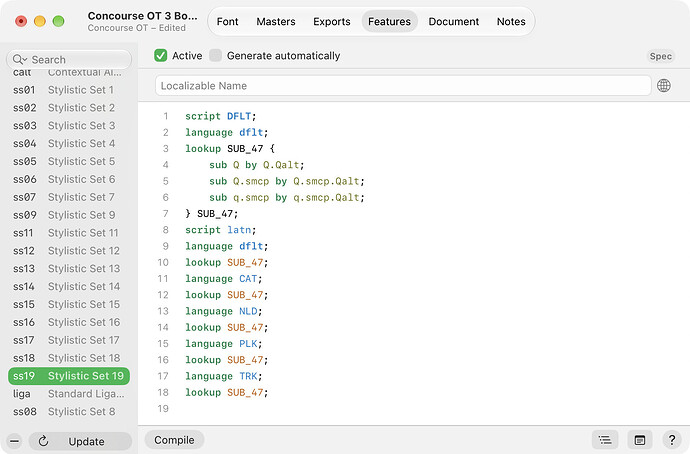This screenshot has width=690, height=454.
Task: Select ss14 Stylistic Set 14
Action: tap(69, 286)
